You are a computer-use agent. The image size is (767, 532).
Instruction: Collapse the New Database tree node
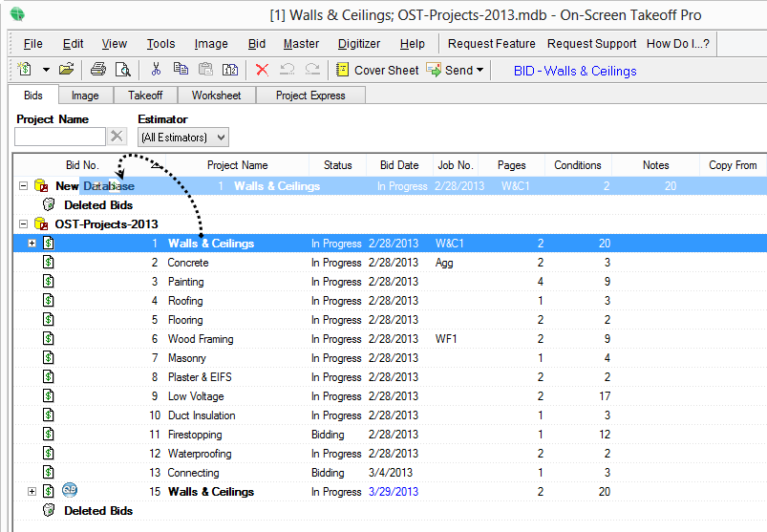coord(23,186)
